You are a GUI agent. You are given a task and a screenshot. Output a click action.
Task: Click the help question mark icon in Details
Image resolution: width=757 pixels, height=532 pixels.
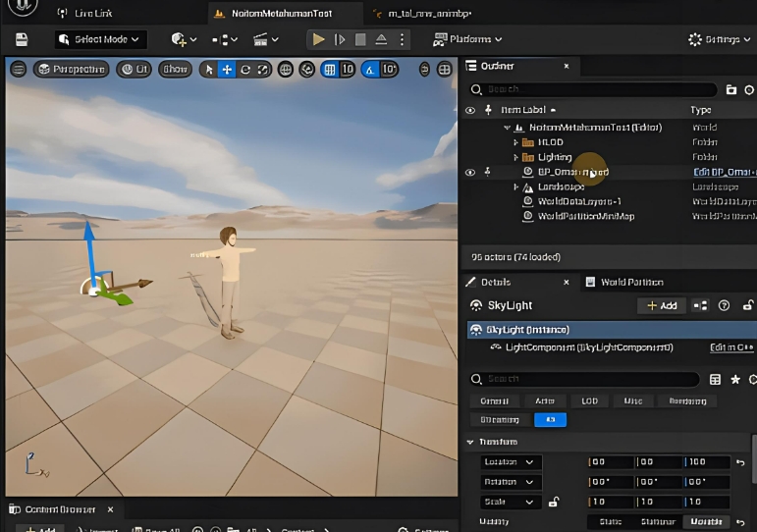725,305
